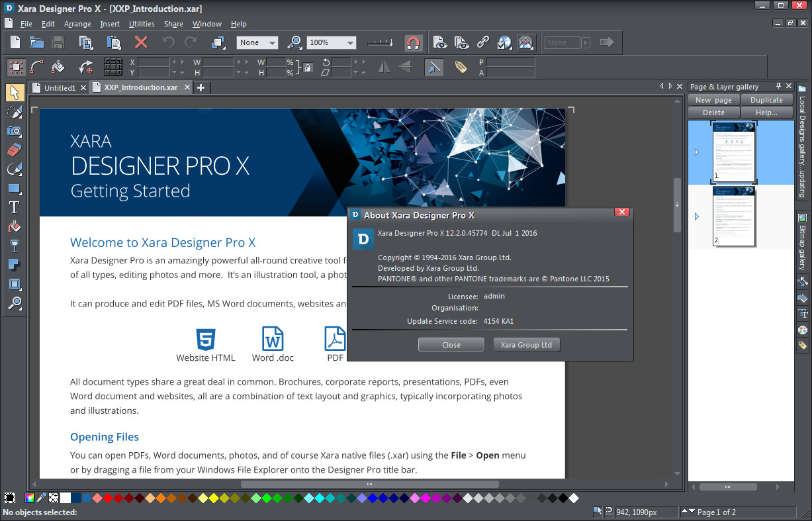Open the Color Editor rainbow icon
Viewport: 812px width, 521px height.
(29, 498)
